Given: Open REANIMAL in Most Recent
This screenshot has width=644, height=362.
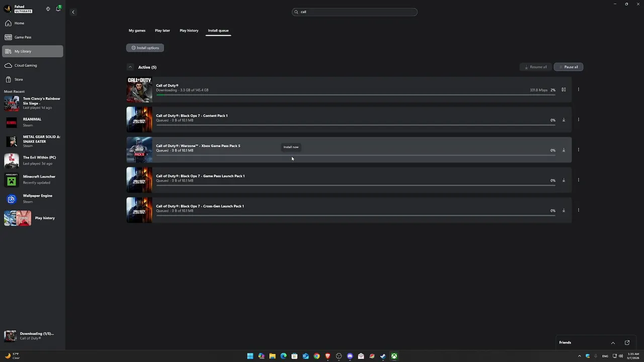Looking at the screenshot, I should coord(33,122).
